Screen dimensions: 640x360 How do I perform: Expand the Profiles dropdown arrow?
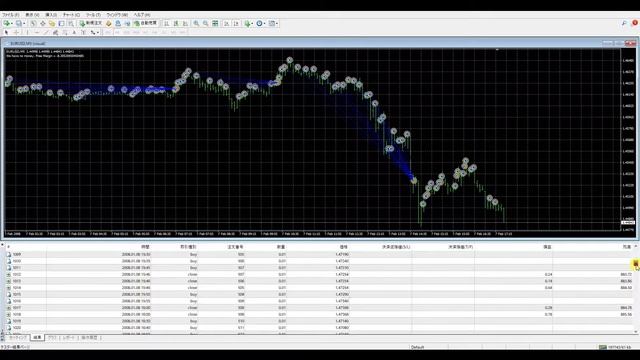24,23
